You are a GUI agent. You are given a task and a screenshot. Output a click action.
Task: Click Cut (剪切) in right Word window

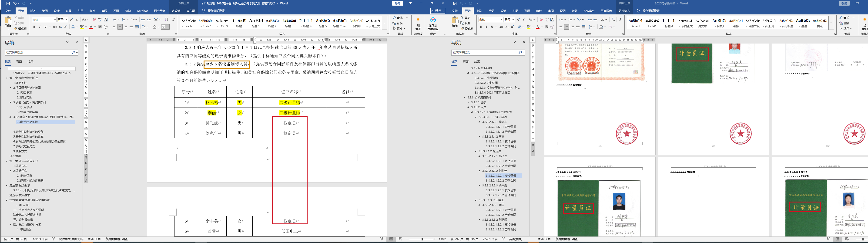[465, 18]
